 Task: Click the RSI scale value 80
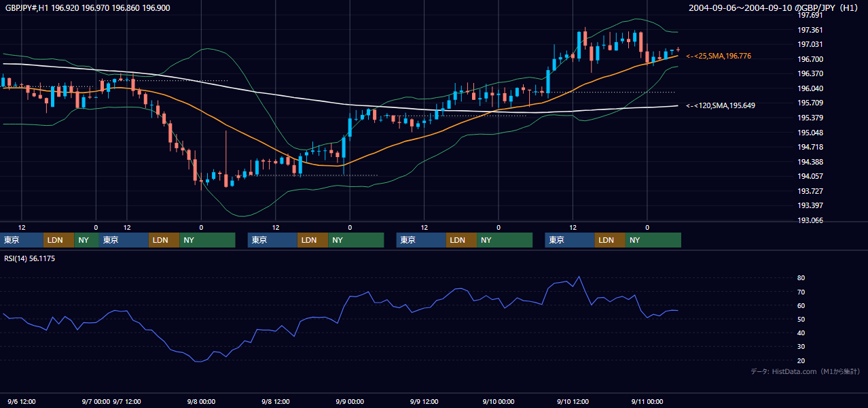801,278
